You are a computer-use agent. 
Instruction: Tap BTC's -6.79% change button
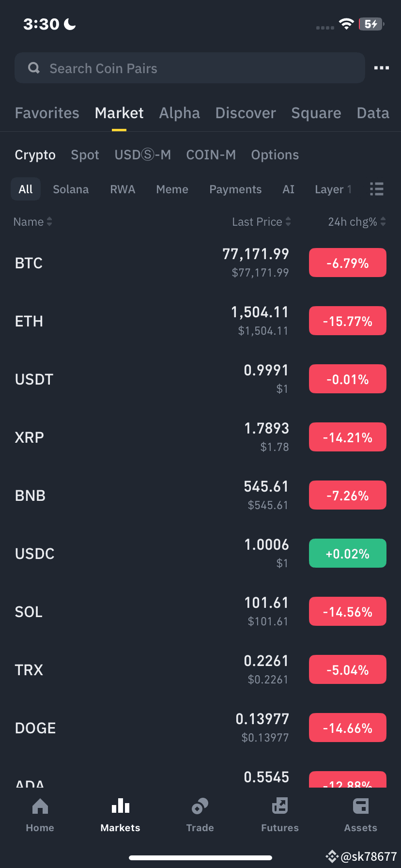pyautogui.click(x=348, y=263)
